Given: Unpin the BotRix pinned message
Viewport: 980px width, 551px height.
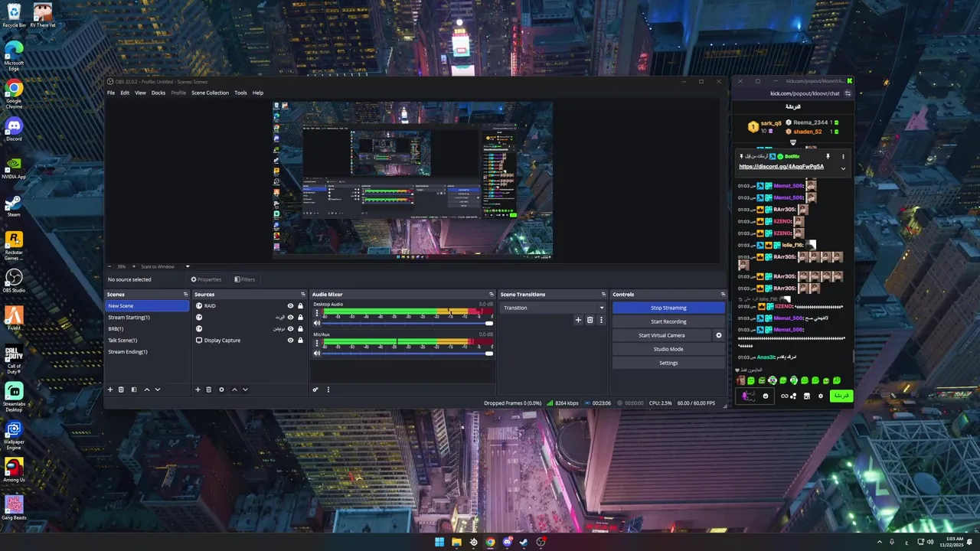Looking at the screenshot, I should 828,156.
